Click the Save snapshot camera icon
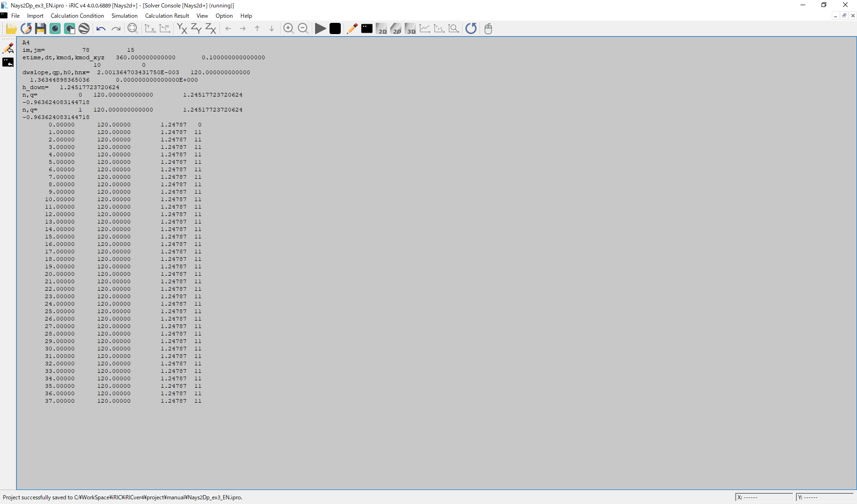The height and width of the screenshot is (504, 857). click(55, 28)
